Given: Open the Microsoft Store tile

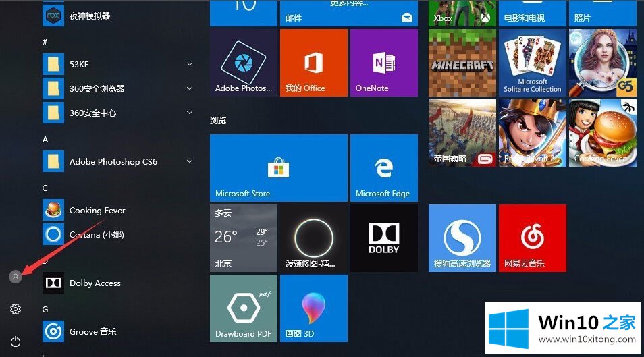Looking at the screenshot, I should [279, 167].
